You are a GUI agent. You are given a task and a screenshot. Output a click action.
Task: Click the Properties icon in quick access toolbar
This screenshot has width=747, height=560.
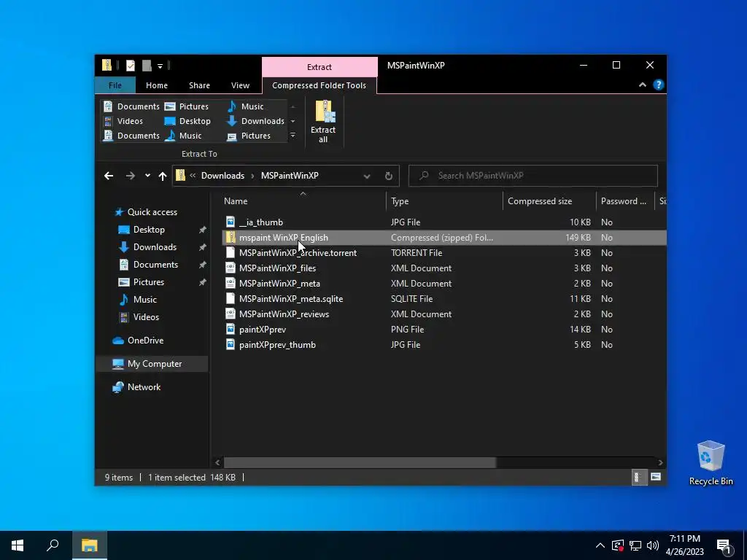coord(130,65)
